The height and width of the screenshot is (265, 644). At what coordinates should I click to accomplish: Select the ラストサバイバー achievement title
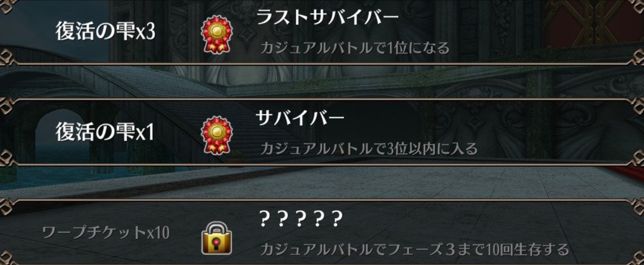[327, 18]
